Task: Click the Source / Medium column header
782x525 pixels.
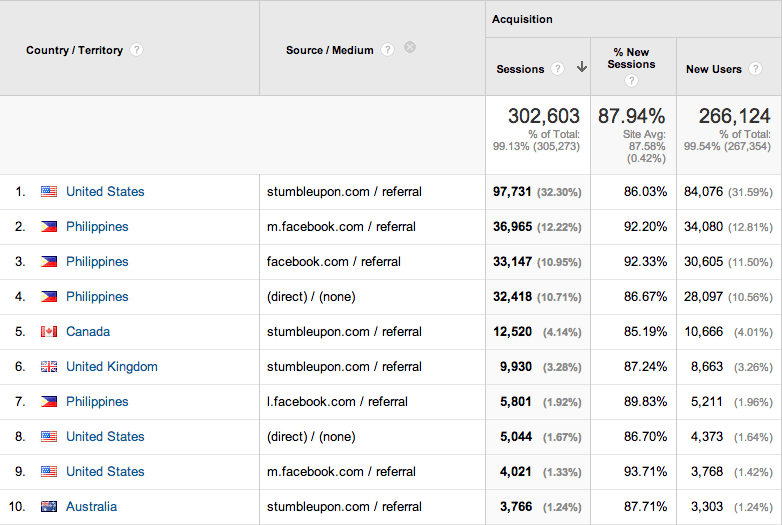Action: pos(329,50)
